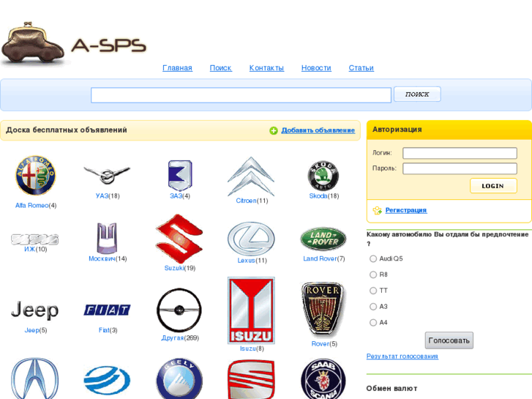Open the blue oval striped car logo

108,380
